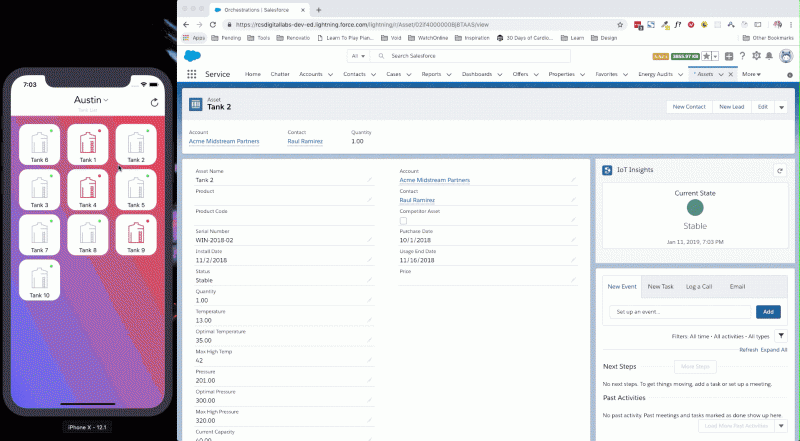This screenshot has width=800, height=441.
Task: Switch to the Log a Call tab
Action: [x=699, y=287]
